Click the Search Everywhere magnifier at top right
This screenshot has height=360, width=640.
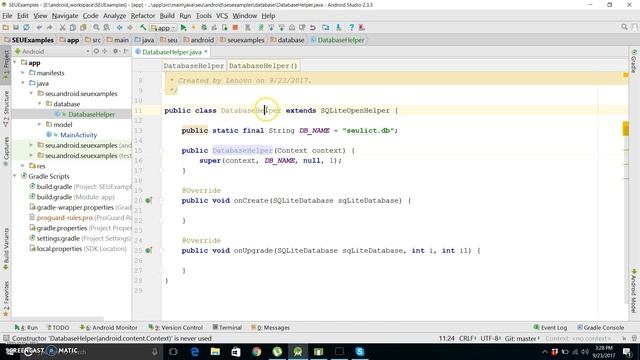pos(624,27)
